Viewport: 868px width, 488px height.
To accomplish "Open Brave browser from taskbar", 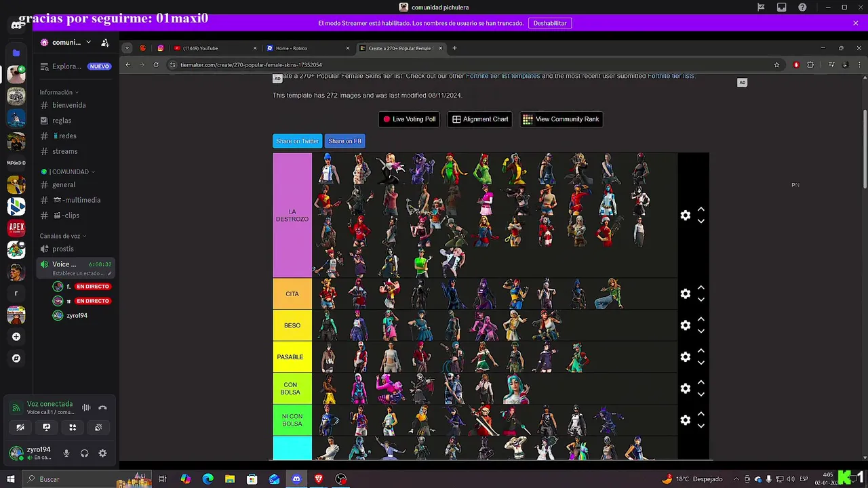I will tap(319, 479).
